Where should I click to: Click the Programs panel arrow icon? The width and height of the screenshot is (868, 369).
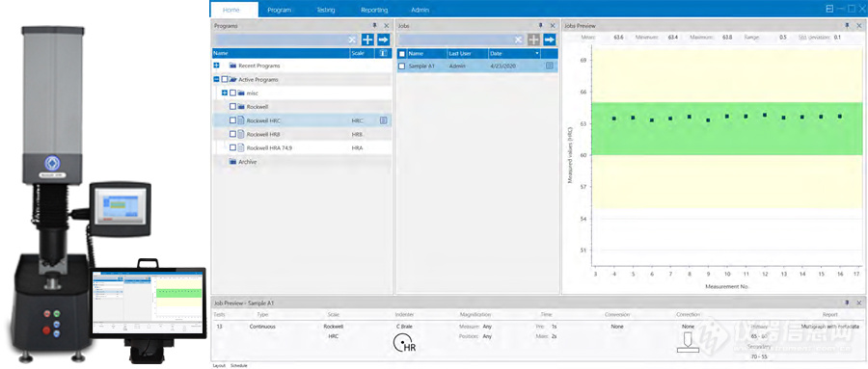point(384,40)
